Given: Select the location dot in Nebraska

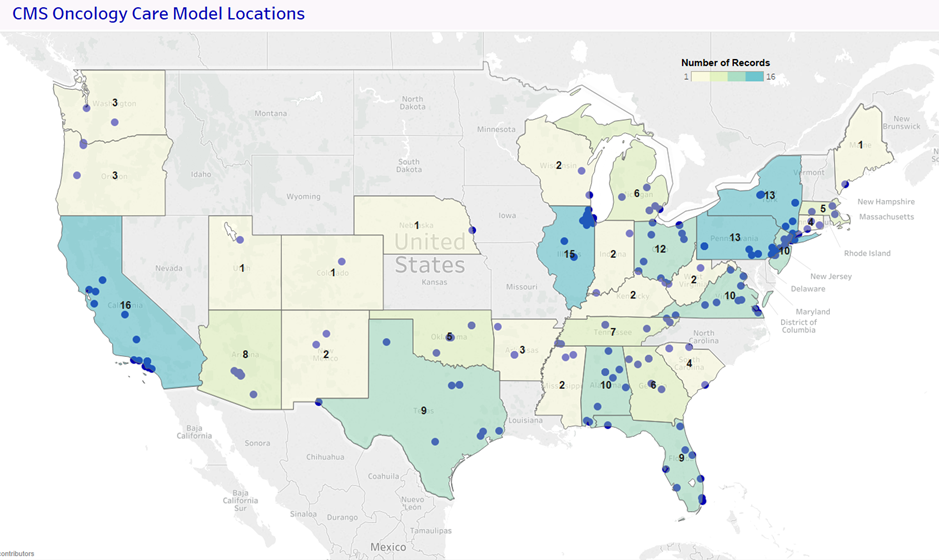Looking at the screenshot, I should point(472,230).
